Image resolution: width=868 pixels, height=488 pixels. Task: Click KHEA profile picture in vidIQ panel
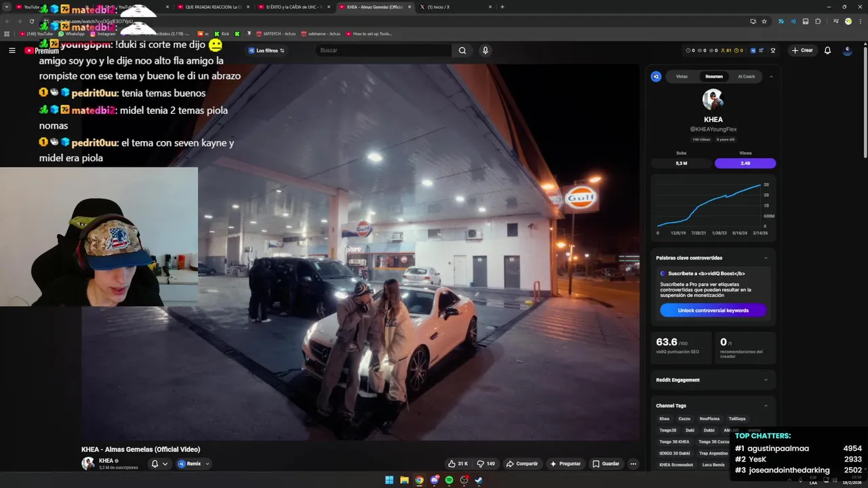click(x=713, y=100)
